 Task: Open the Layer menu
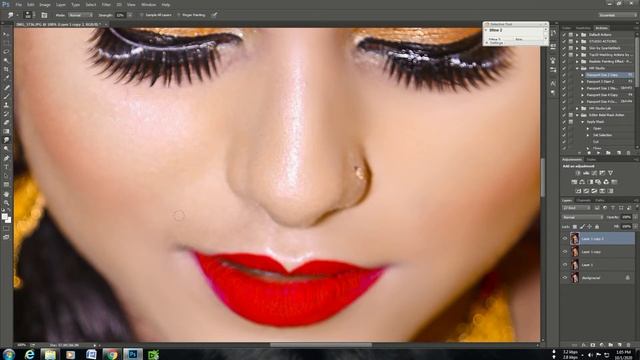coord(60,4)
